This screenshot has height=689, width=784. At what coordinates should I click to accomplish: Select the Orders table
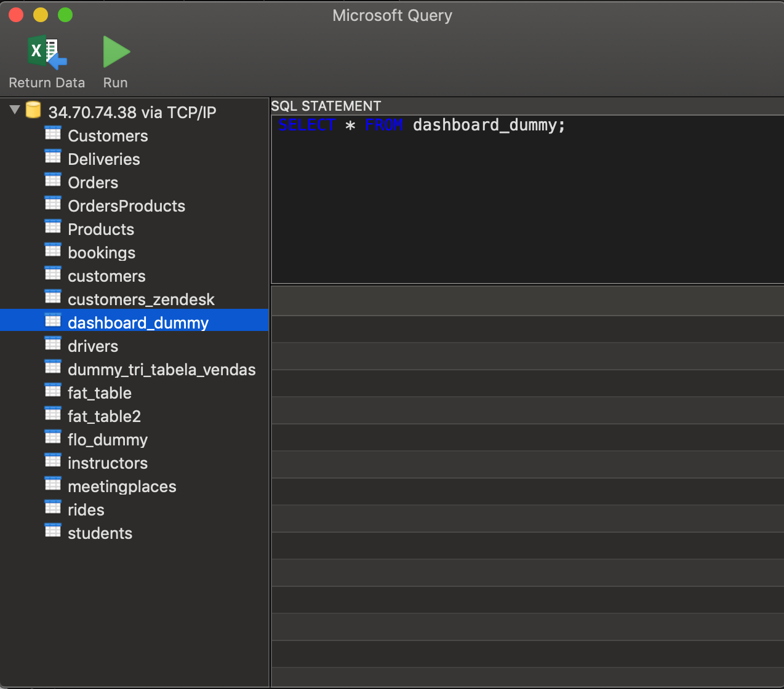[x=92, y=182]
